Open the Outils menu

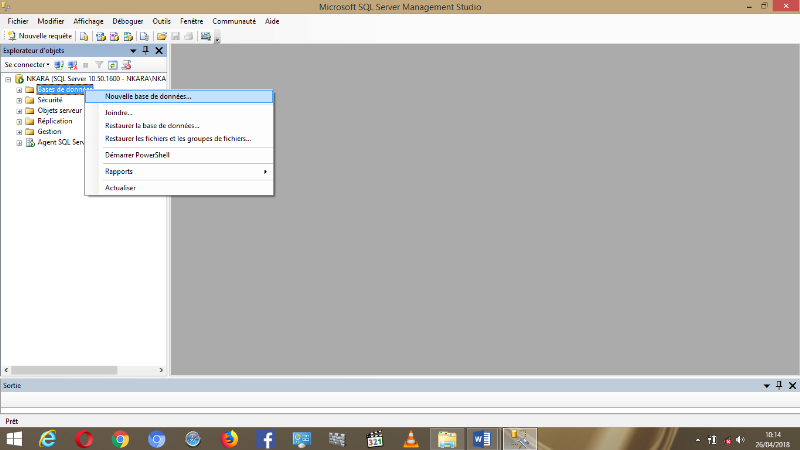point(161,21)
